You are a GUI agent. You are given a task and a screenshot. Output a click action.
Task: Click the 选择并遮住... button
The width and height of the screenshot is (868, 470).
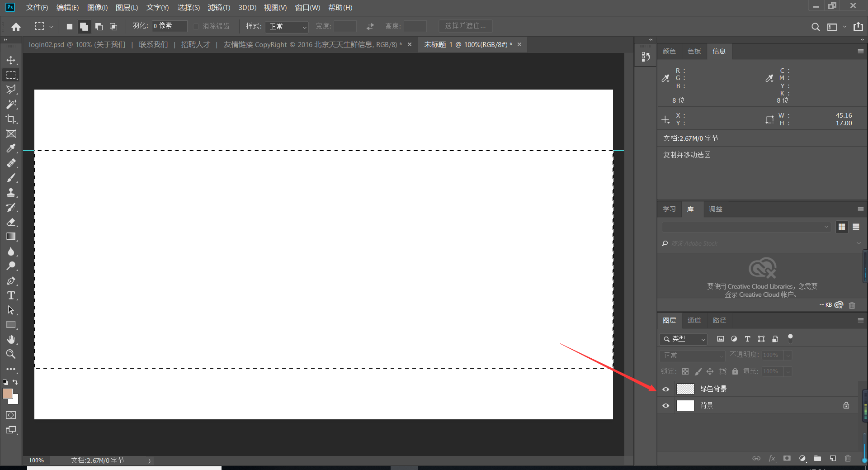coord(465,26)
